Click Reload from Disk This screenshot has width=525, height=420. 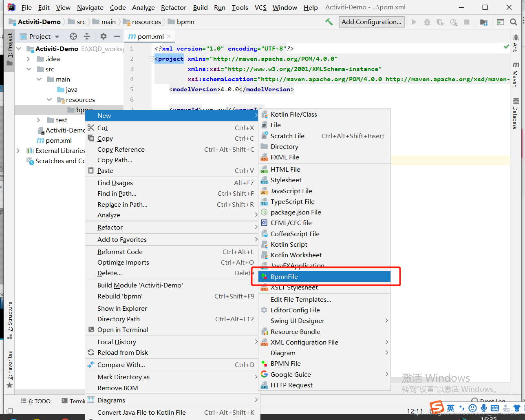click(172, 352)
